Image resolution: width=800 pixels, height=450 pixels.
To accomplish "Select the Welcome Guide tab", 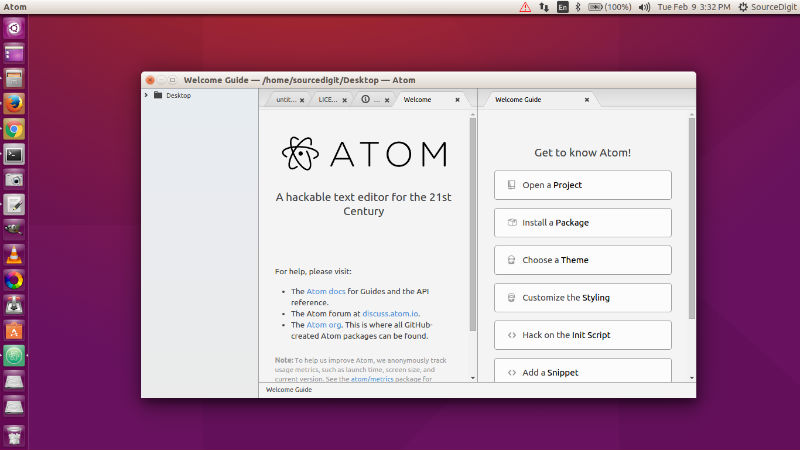I will click(541, 99).
